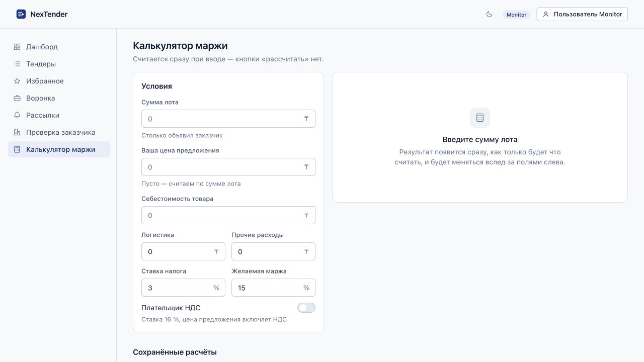Click Калькулятор маржи page heading

point(180,46)
